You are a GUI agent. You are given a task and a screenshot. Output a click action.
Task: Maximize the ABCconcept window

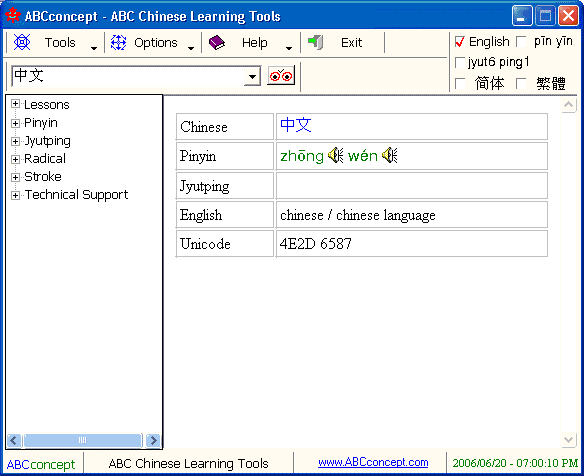[x=545, y=16]
